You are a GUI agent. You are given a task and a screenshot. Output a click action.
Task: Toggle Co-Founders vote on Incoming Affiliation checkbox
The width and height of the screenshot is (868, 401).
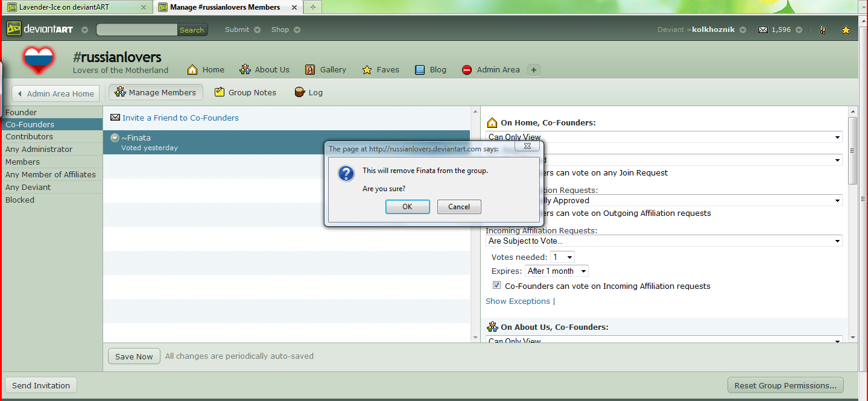click(x=496, y=285)
